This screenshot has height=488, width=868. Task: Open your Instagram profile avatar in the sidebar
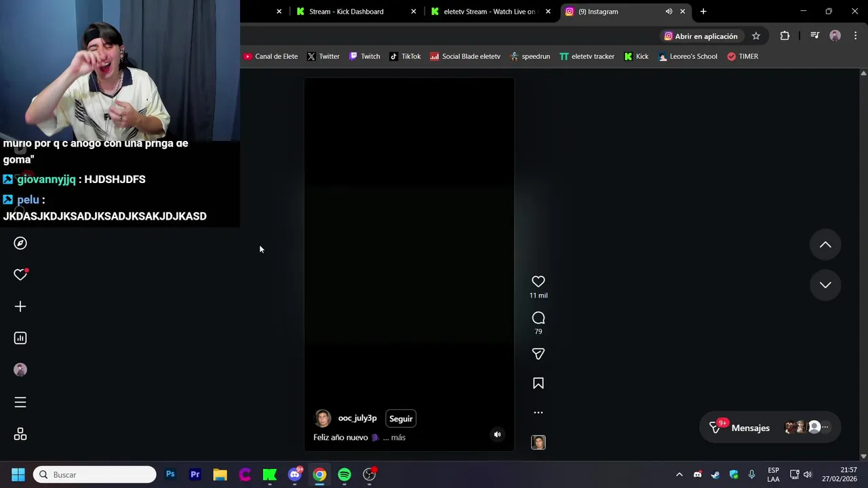click(x=20, y=370)
